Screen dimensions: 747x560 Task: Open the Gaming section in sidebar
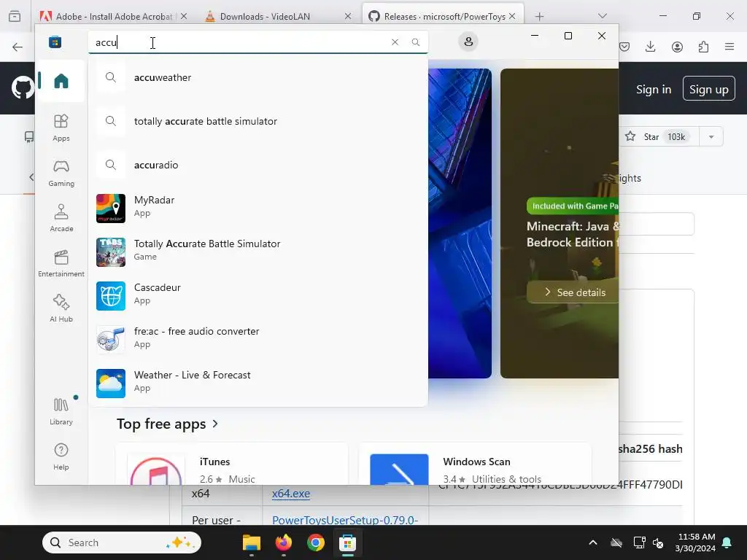pos(61,173)
